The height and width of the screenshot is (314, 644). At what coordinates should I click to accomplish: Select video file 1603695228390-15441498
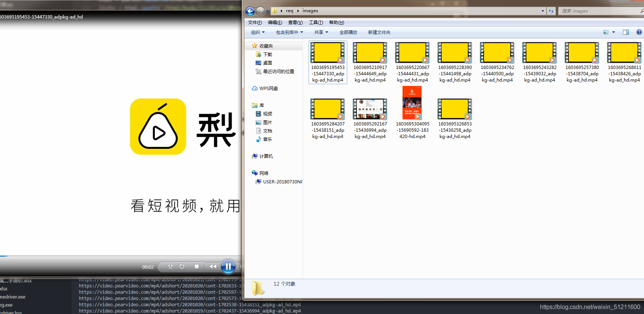pyautogui.click(x=455, y=62)
